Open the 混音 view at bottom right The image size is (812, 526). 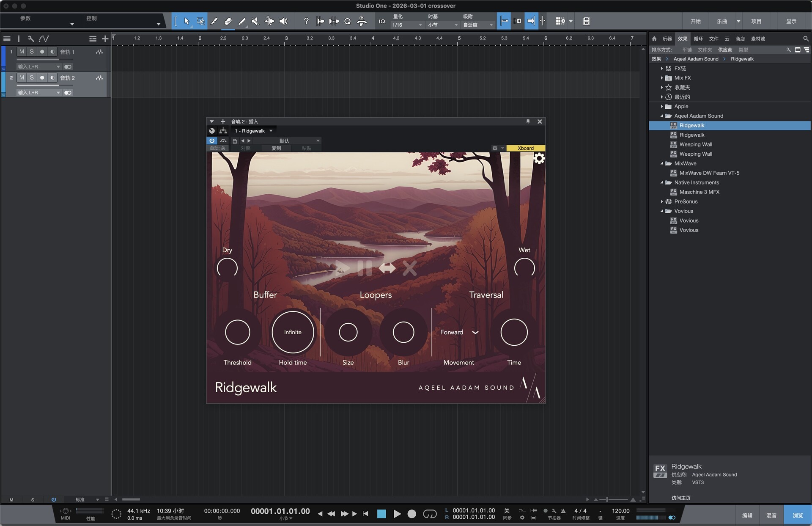coord(771,515)
